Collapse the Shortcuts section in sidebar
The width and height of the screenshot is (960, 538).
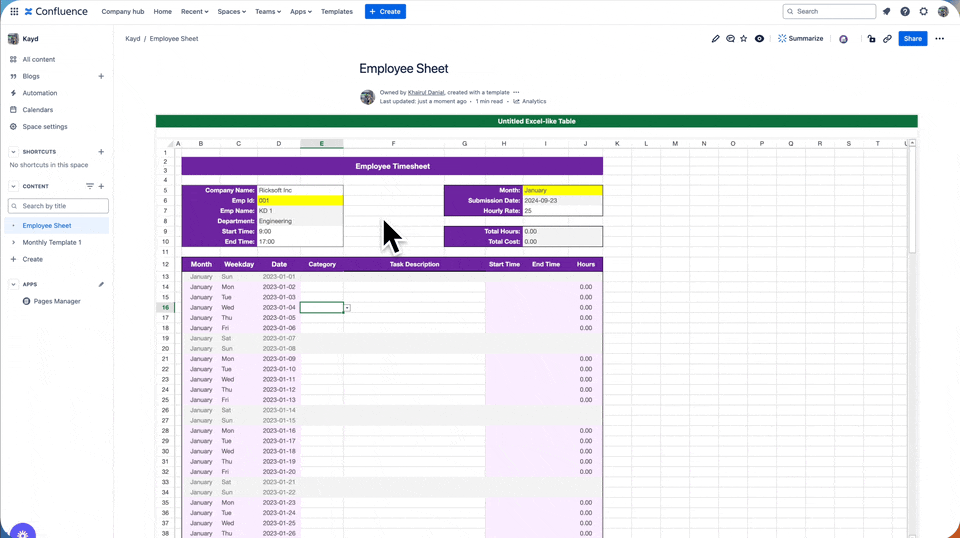click(13, 152)
